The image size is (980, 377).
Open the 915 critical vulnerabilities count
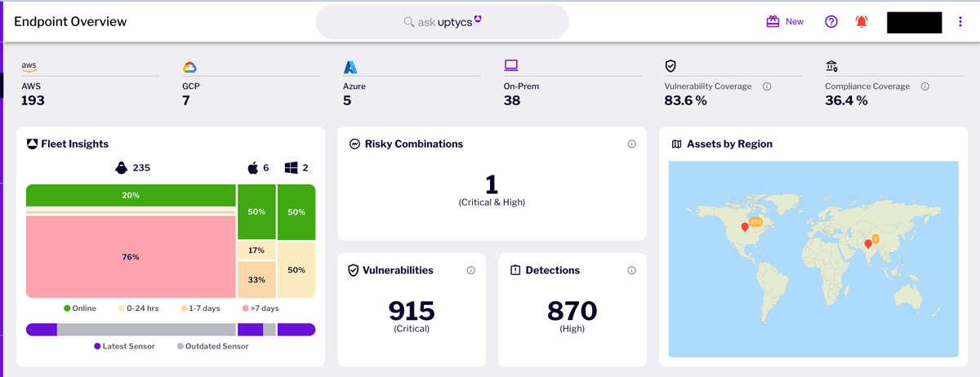[412, 311]
